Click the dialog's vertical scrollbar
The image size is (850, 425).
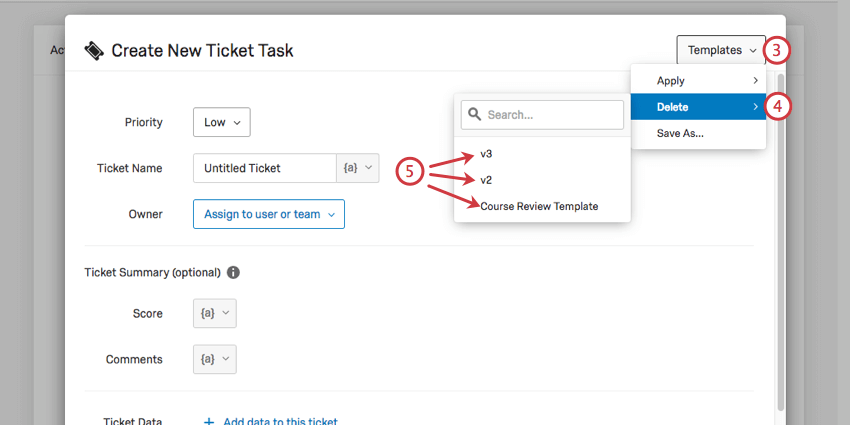(x=779, y=250)
